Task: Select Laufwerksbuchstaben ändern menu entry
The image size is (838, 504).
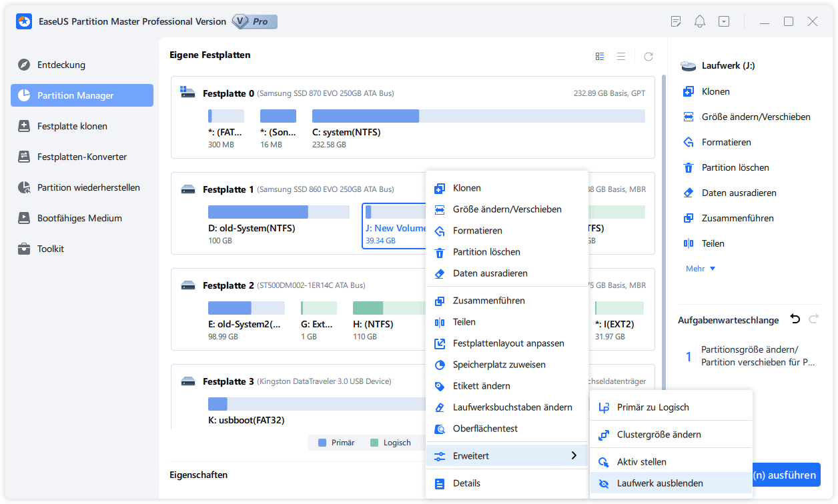Action: pyautogui.click(x=506, y=407)
